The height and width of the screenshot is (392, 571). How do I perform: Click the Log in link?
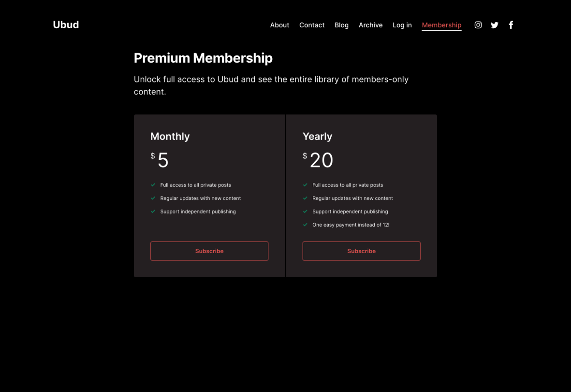402,25
